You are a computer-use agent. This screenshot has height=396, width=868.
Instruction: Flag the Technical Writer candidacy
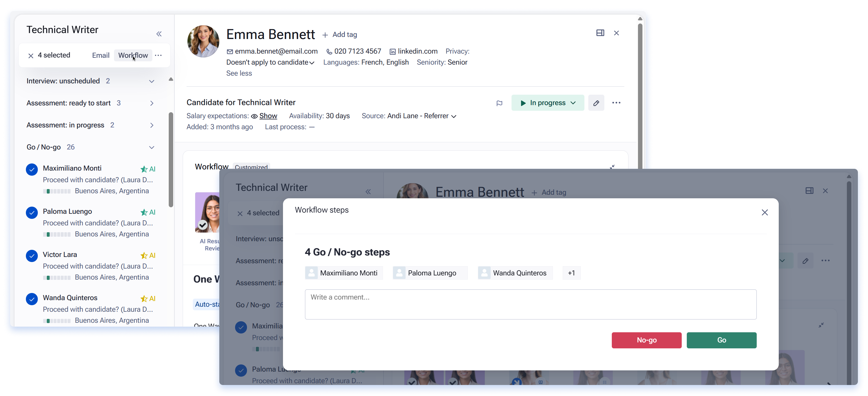(x=499, y=103)
